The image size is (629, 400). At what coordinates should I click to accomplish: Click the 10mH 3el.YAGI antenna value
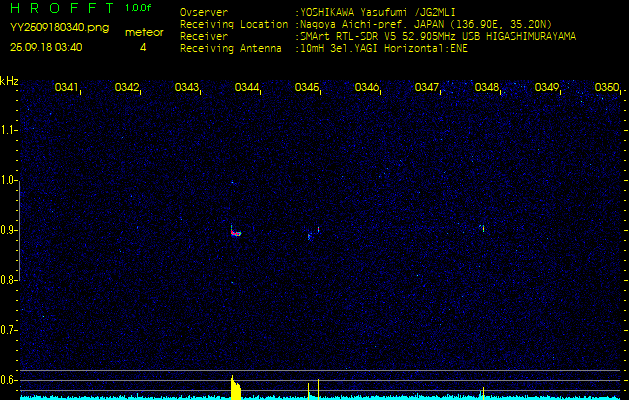384,49
